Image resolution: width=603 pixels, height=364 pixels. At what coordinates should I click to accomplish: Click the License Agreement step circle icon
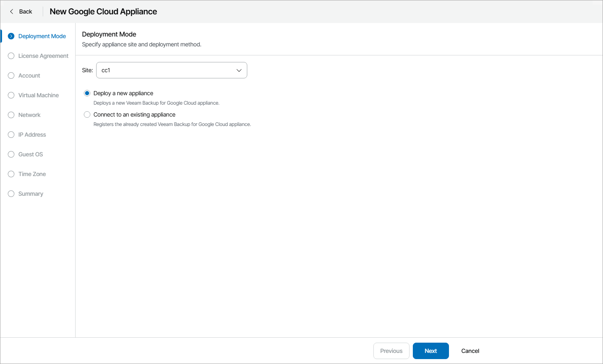(11, 56)
